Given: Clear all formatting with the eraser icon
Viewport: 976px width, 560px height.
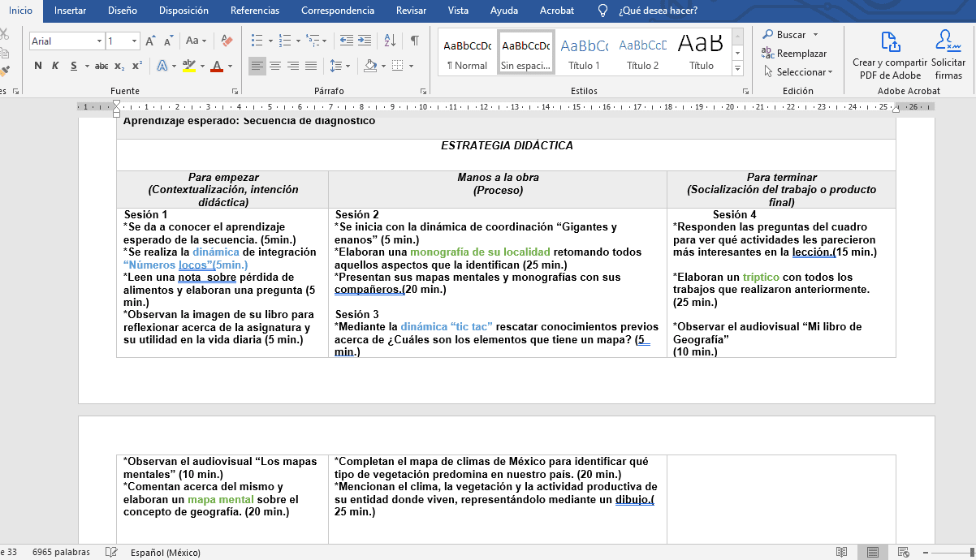Looking at the screenshot, I should click(x=227, y=41).
